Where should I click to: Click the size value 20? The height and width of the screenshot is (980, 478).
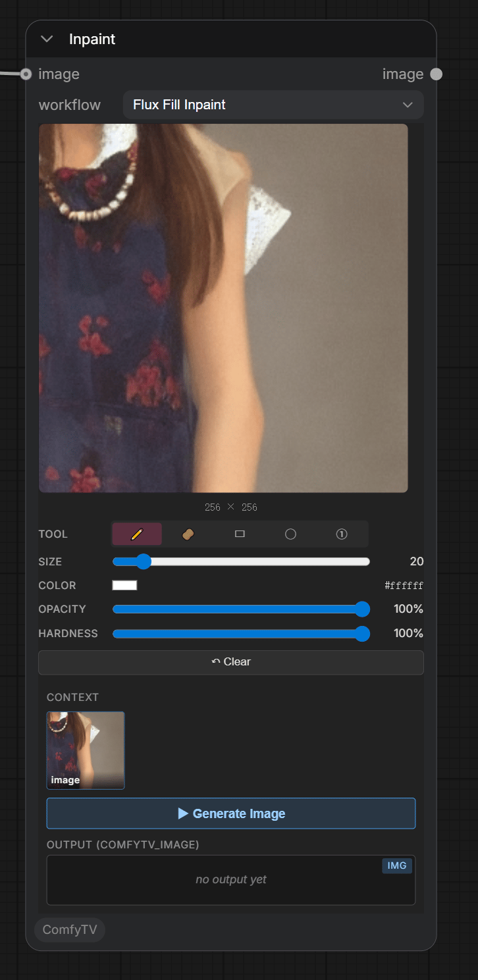point(417,561)
